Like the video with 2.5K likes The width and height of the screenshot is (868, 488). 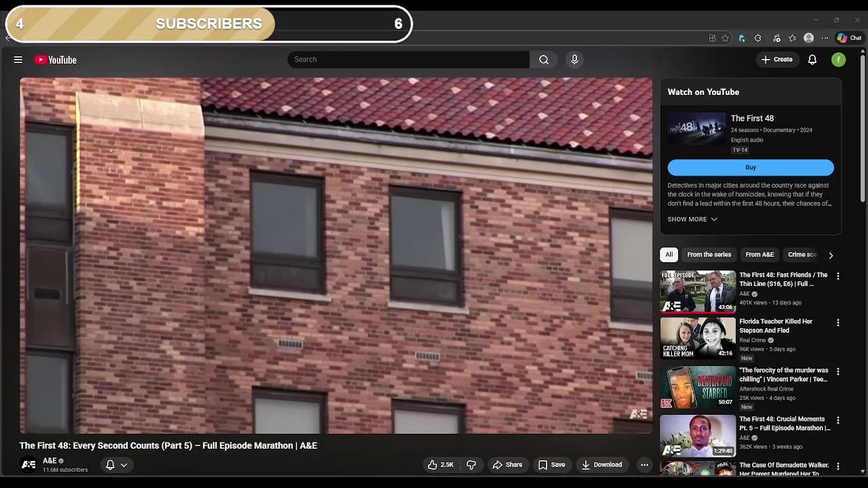440,465
